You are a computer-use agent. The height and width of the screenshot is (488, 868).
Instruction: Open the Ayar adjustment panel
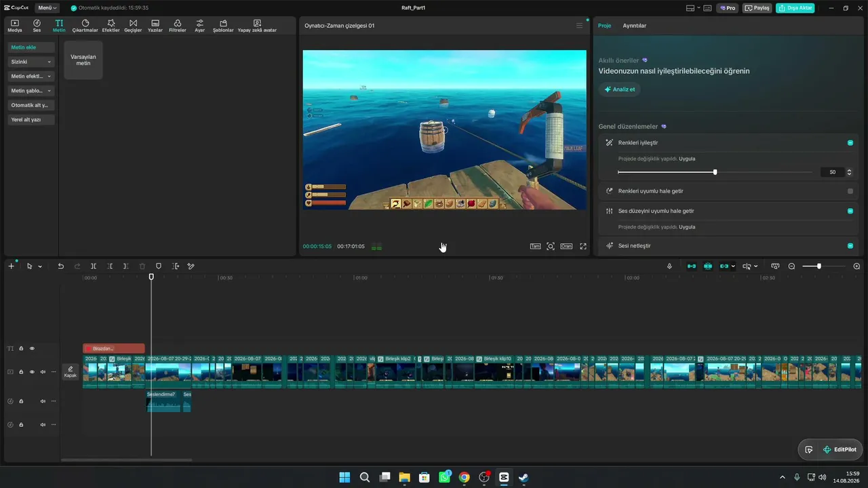click(199, 26)
